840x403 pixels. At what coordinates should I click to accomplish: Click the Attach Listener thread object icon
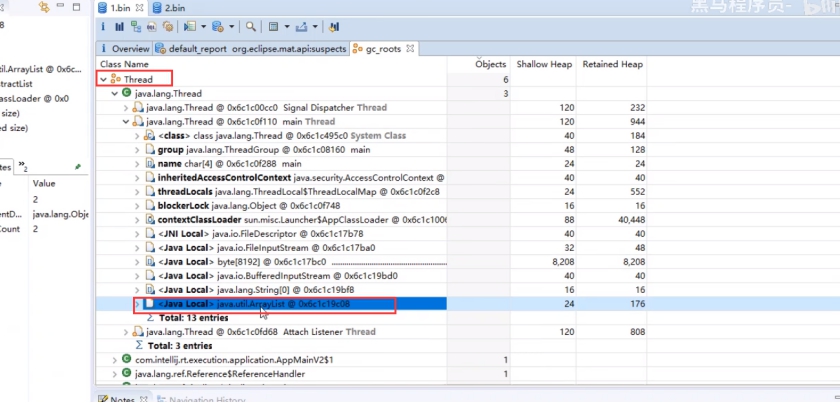(x=138, y=332)
